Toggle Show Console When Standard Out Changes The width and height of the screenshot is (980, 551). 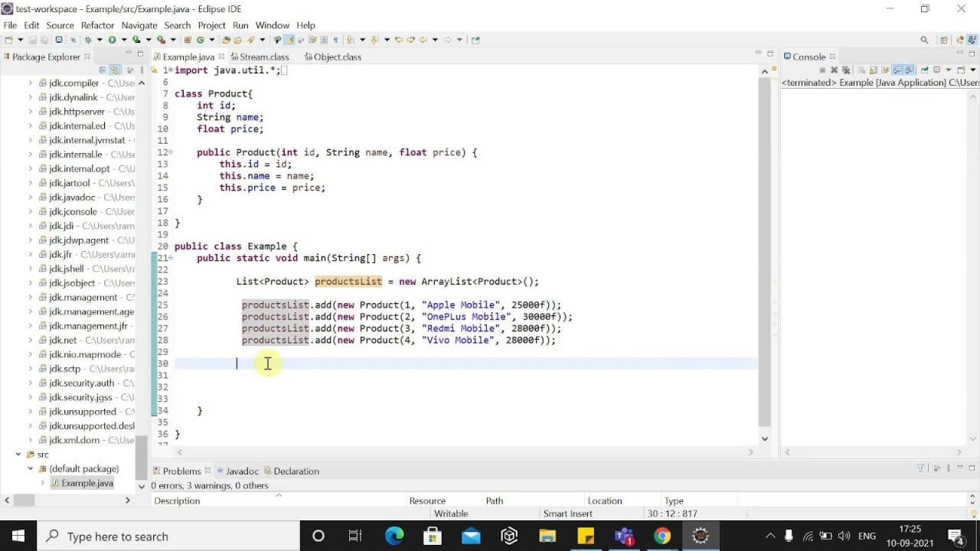pyautogui.click(x=898, y=70)
